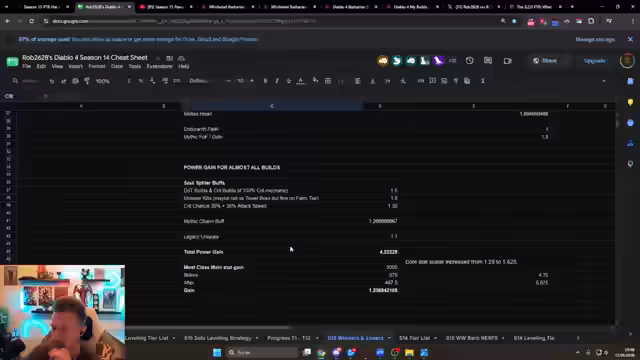Toggle bold formatting in the toolbar
The height and width of the screenshot is (360, 640).
click(265, 81)
